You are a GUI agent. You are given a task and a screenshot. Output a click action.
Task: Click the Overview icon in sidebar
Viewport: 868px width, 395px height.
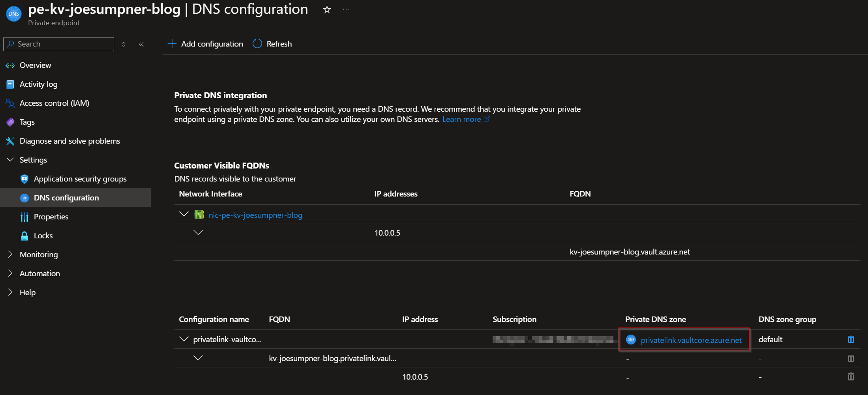tap(10, 66)
